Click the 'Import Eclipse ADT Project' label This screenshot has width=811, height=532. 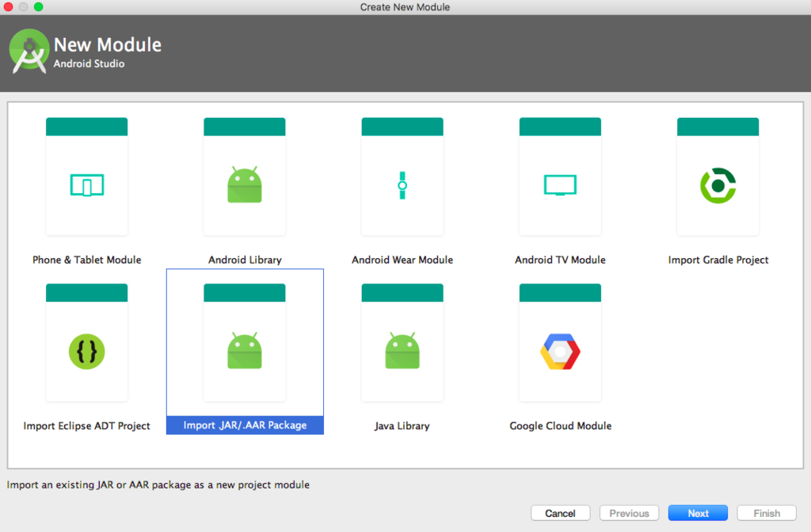coord(87,425)
